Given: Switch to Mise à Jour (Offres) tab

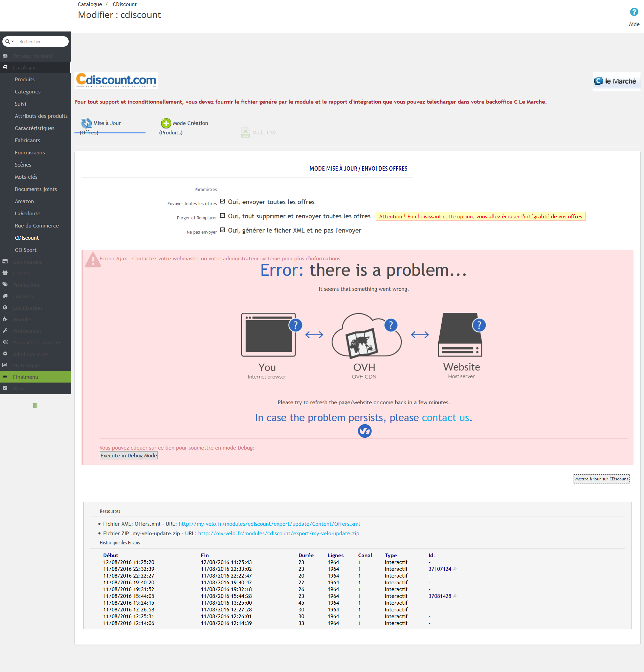Looking at the screenshot, I should (110, 127).
